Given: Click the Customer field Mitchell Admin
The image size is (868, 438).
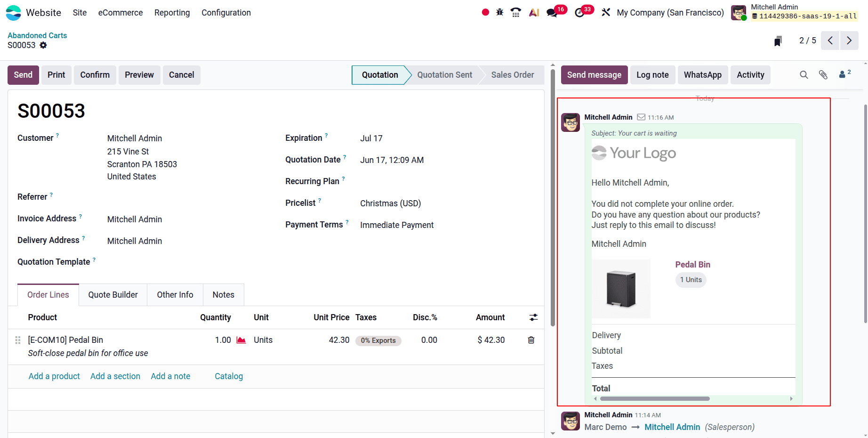Looking at the screenshot, I should [135, 138].
